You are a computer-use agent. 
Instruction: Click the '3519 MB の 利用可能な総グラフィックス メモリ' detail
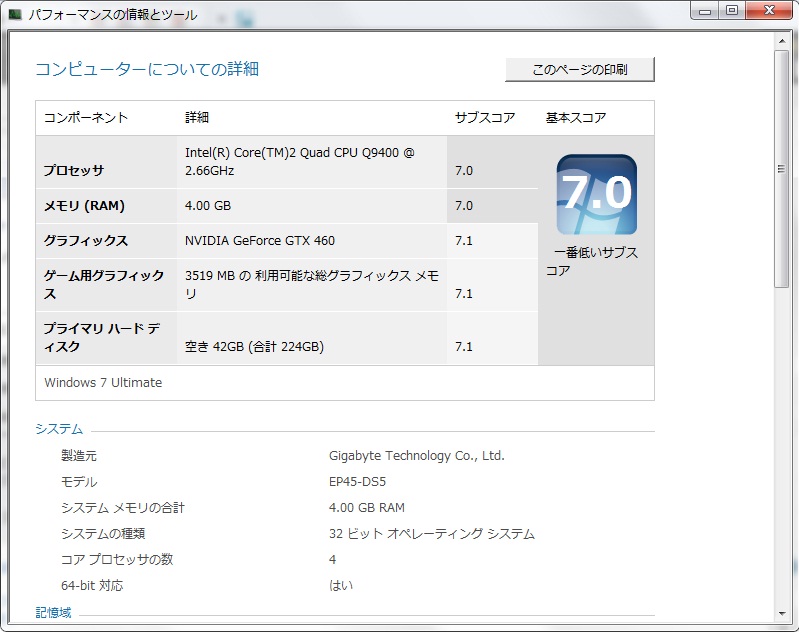pyautogui.click(x=312, y=284)
